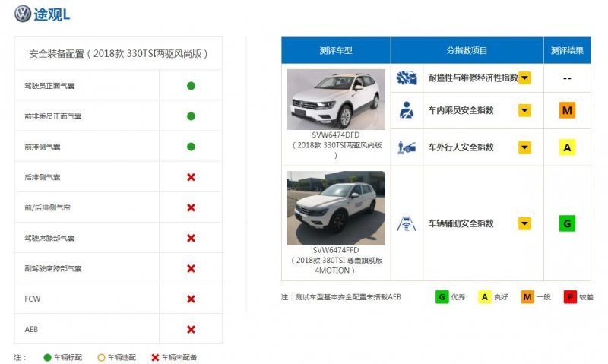Screen dimensions: 608x364
Task: Click the durability and repair economy icon
Action: click(x=407, y=78)
